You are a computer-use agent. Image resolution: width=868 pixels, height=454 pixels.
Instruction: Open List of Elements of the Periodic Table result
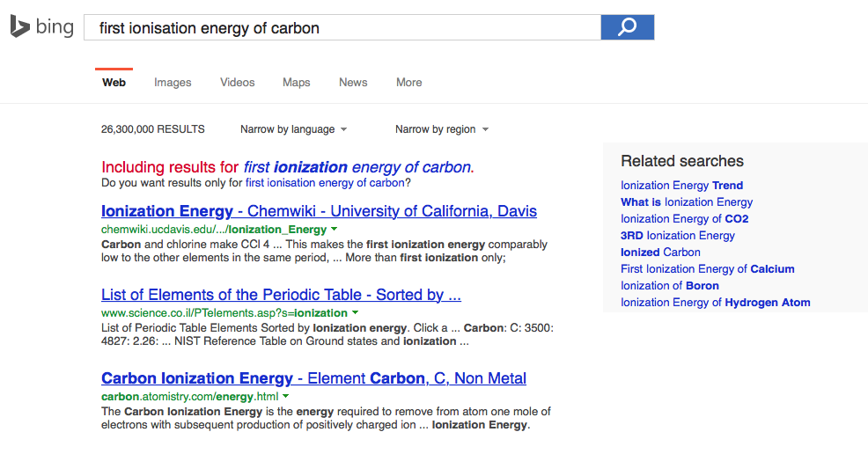tap(281, 295)
